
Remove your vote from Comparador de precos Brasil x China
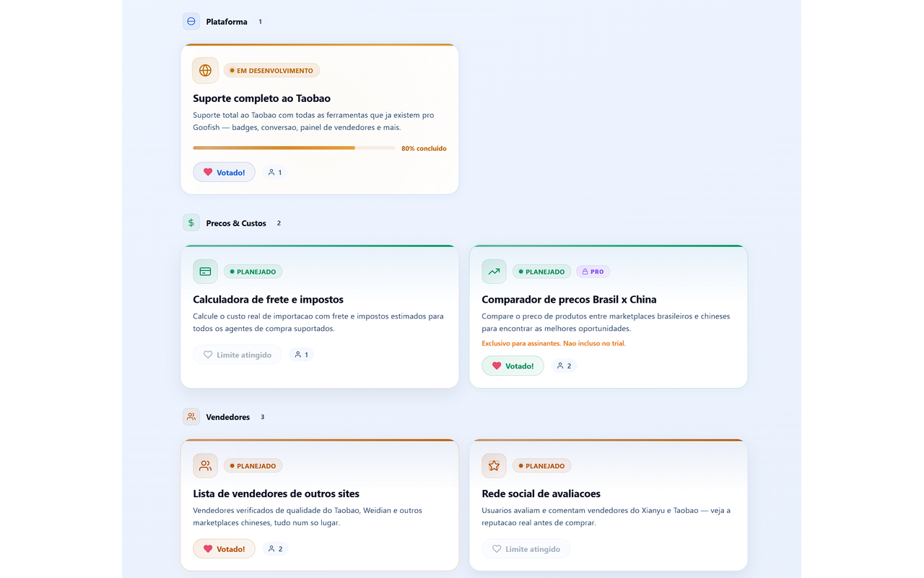coord(513,366)
